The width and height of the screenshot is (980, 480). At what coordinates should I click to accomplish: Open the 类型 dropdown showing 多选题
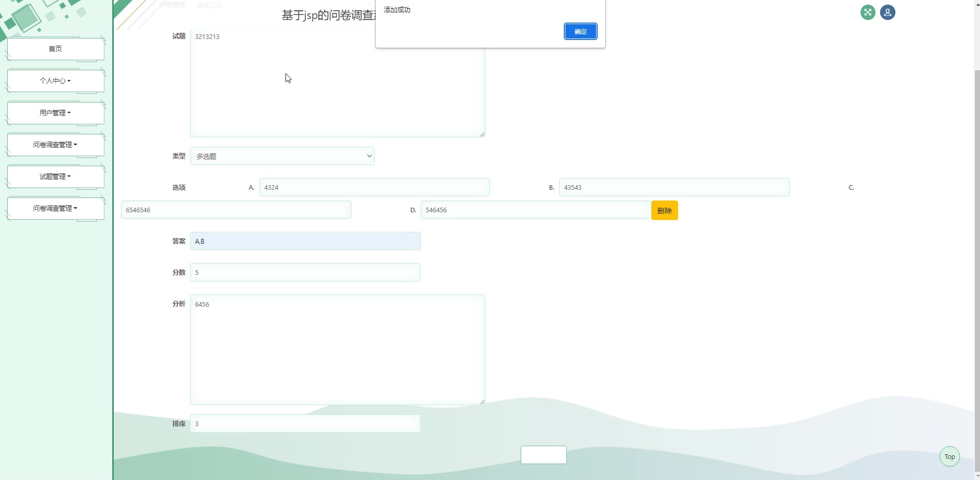click(282, 156)
